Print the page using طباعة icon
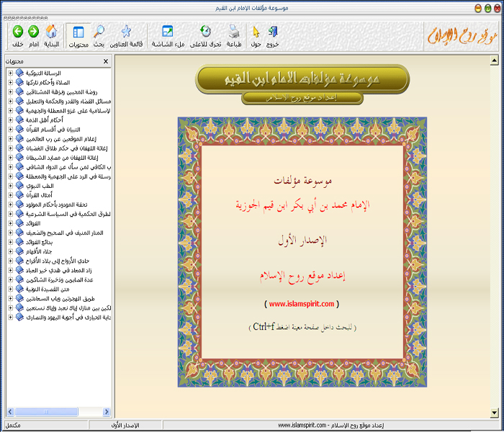 point(235,32)
